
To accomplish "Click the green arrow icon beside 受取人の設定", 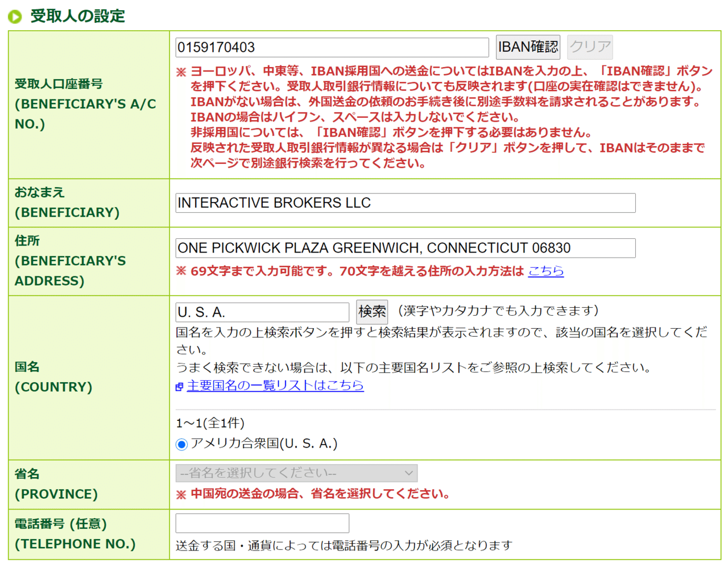I will 15,16.
